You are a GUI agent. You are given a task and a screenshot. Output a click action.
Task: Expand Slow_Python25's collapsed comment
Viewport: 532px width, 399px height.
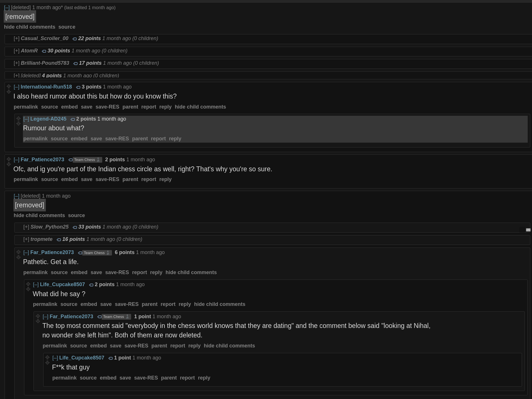pos(26,227)
